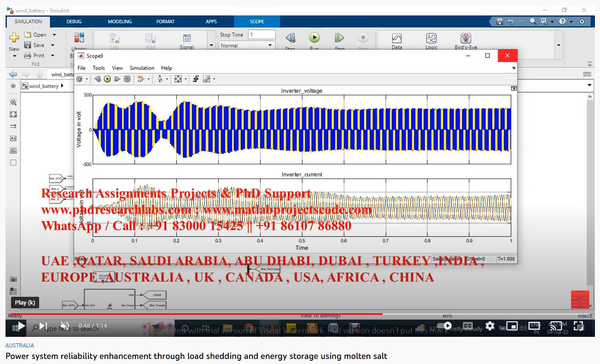
Task: Play the video
Action: click(21, 326)
